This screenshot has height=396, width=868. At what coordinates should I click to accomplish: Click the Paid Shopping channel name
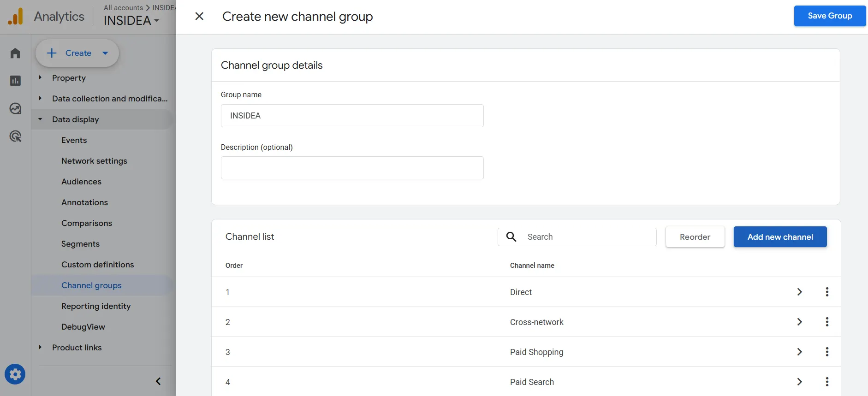pos(536,352)
